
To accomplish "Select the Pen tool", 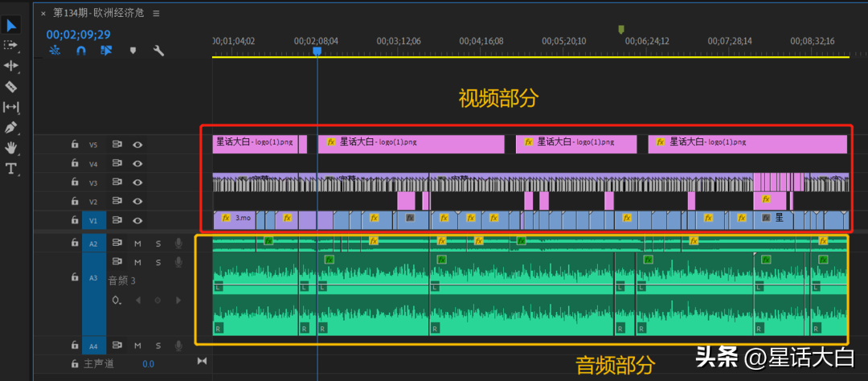I will point(11,128).
